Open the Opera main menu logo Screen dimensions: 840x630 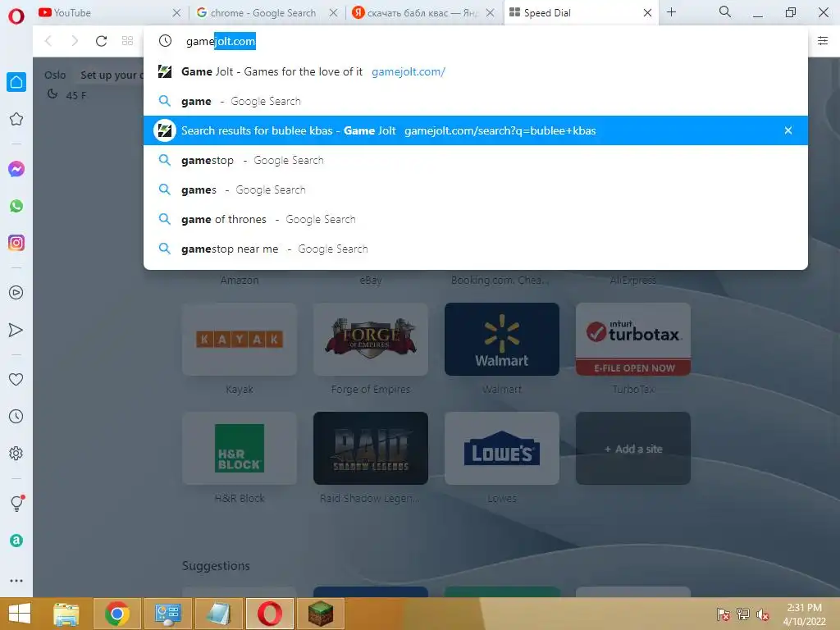pyautogui.click(x=16, y=16)
